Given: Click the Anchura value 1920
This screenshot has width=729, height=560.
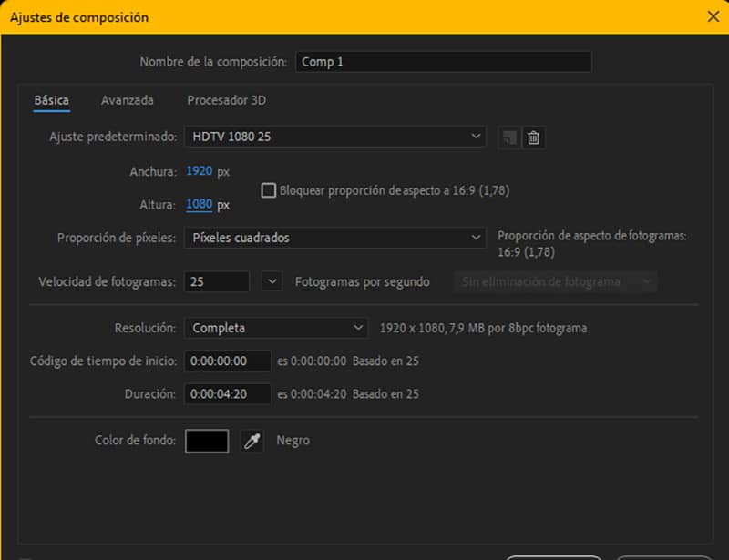Looking at the screenshot, I should point(199,171).
